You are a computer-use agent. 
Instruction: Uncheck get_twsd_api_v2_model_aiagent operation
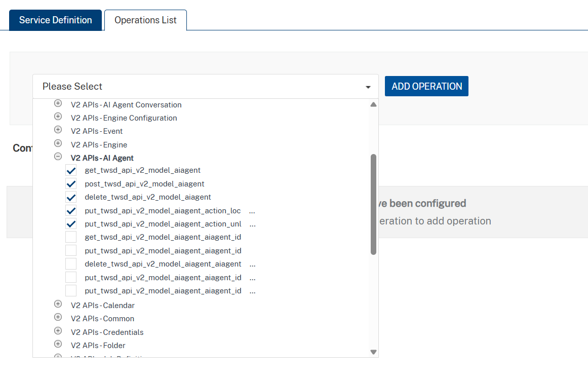pos(71,170)
